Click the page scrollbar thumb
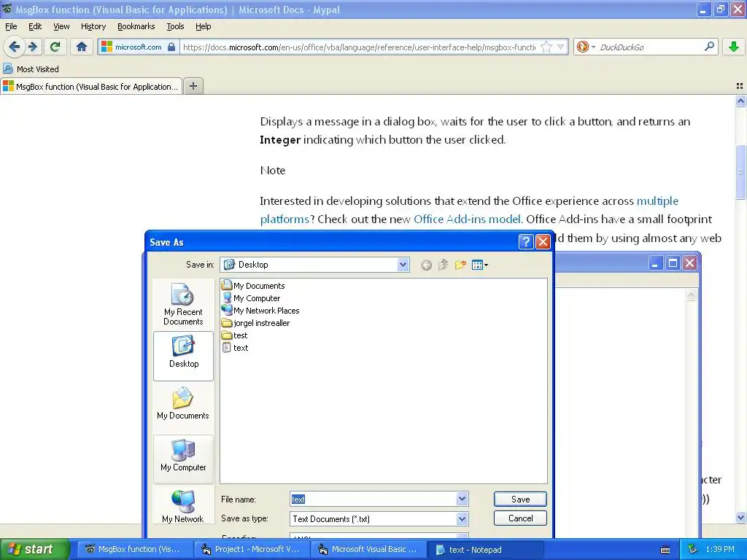The width and height of the screenshot is (747, 560). (740, 172)
